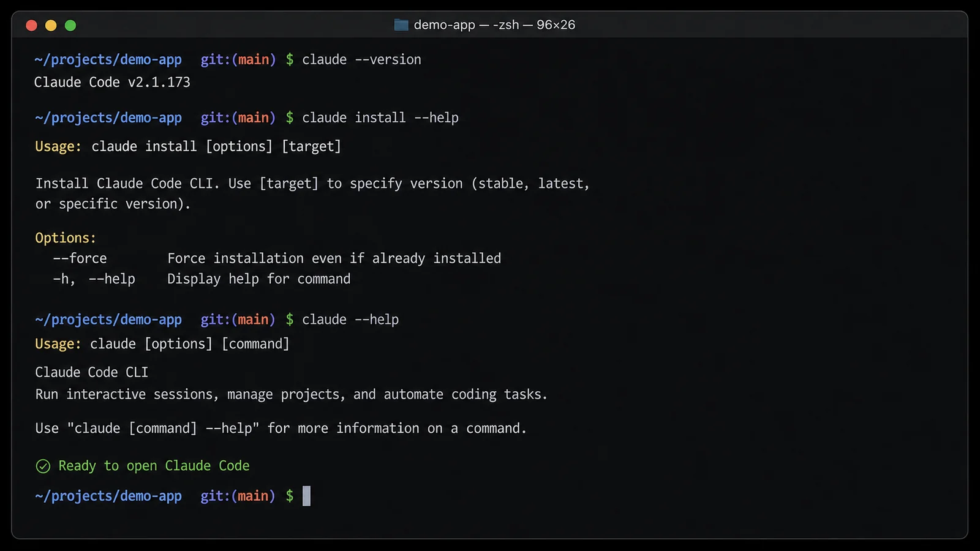Viewport: 980px width, 551px height.
Task: Click the 'Use "claude [command] --help"' line
Action: coord(281,429)
